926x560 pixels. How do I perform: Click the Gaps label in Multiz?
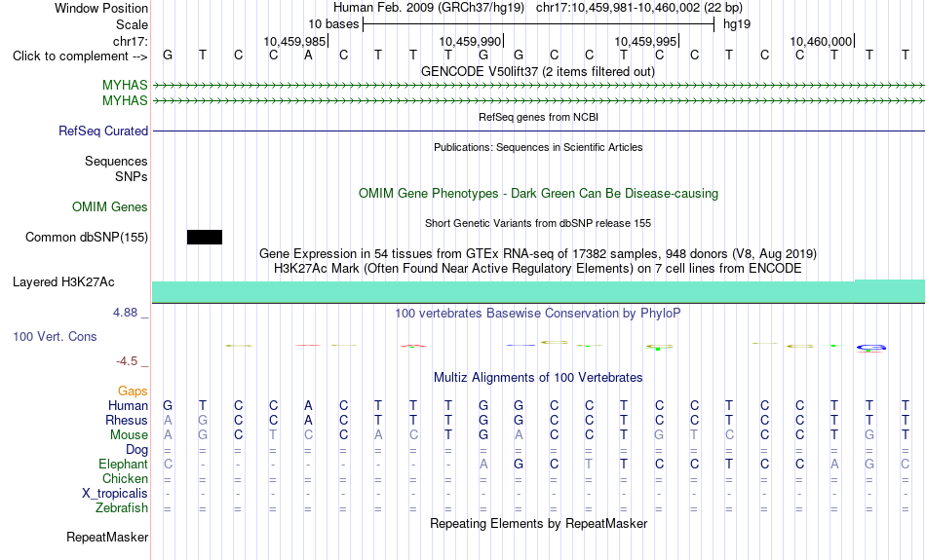click(x=133, y=392)
